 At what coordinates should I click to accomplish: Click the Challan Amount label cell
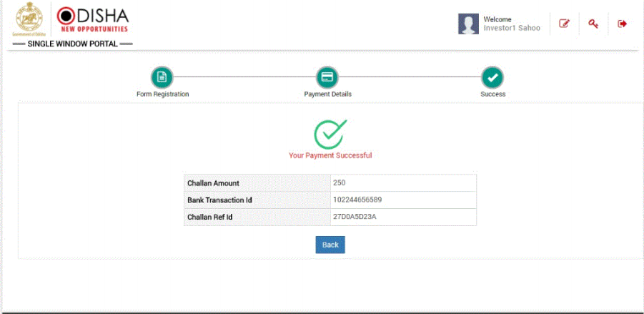click(x=257, y=183)
